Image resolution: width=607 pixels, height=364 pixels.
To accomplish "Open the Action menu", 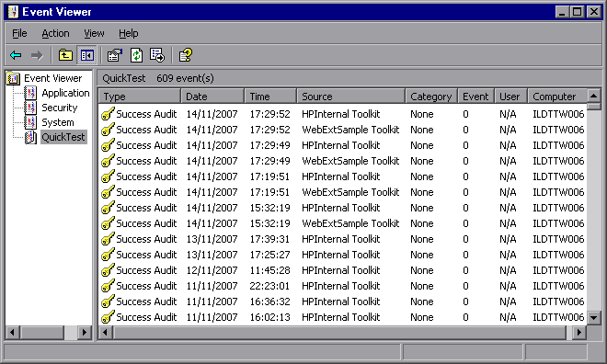I will [x=55, y=34].
